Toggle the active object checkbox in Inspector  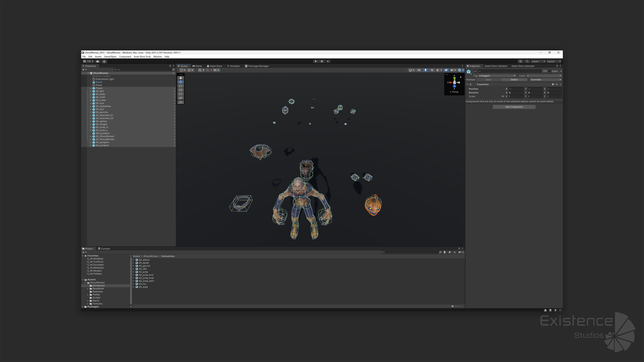pyautogui.click(x=475, y=71)
